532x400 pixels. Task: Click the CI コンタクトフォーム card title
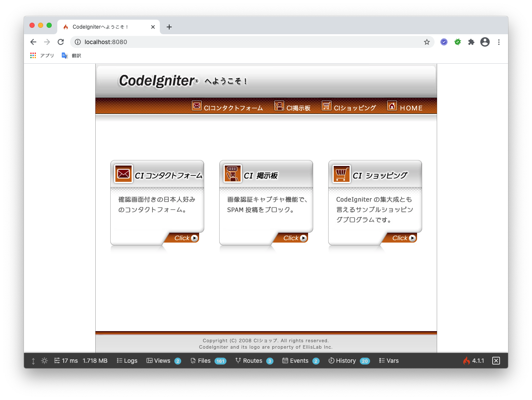(168, 175)
